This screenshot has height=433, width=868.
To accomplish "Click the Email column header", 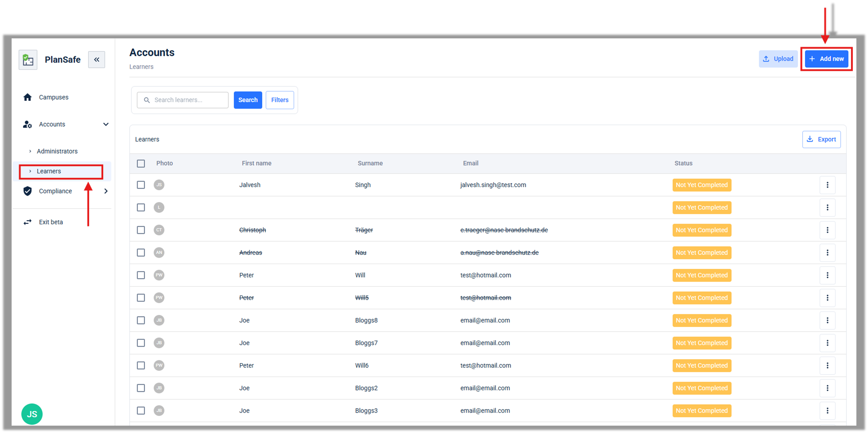I will [470, 163].
